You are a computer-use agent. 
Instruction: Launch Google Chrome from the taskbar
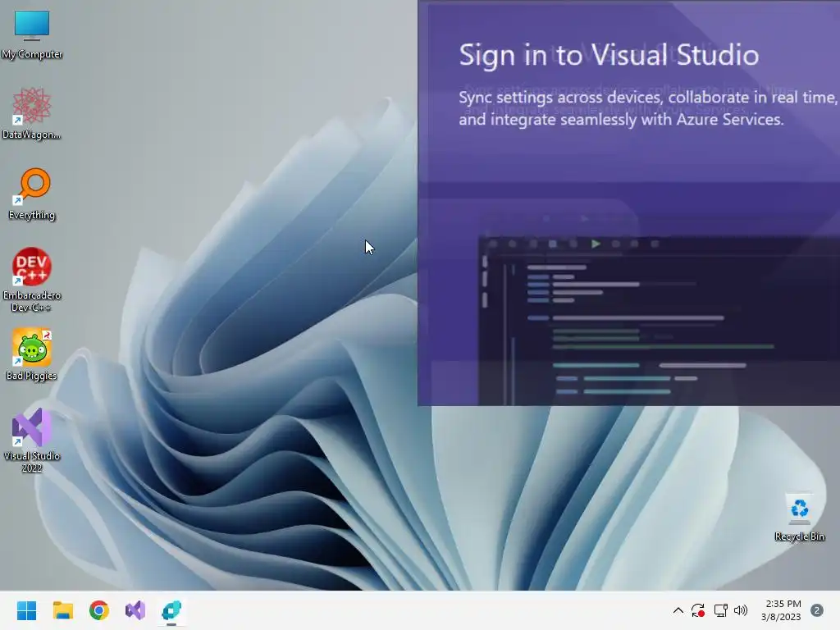click(99, 610)
